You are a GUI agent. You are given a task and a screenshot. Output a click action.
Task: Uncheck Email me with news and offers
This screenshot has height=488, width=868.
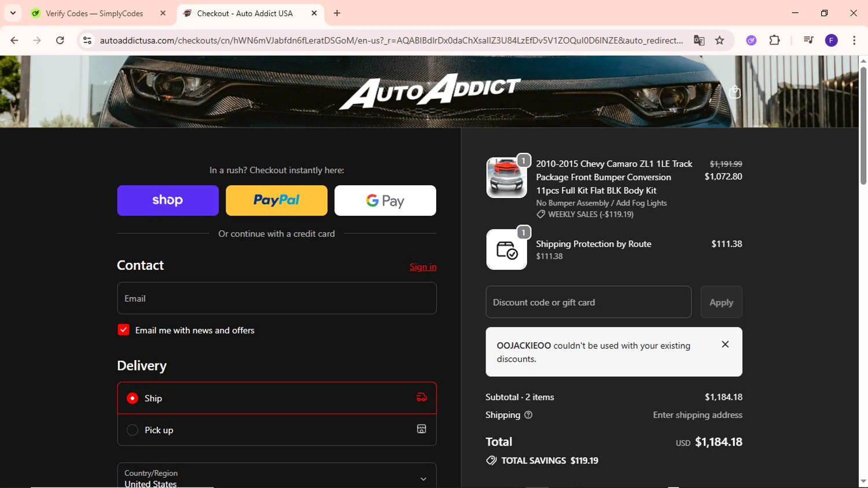[x=123, y=330]
